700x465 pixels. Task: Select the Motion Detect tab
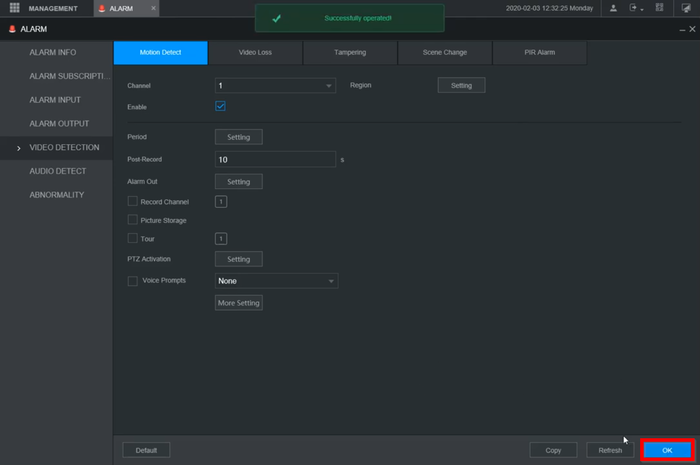pos(161,53)
